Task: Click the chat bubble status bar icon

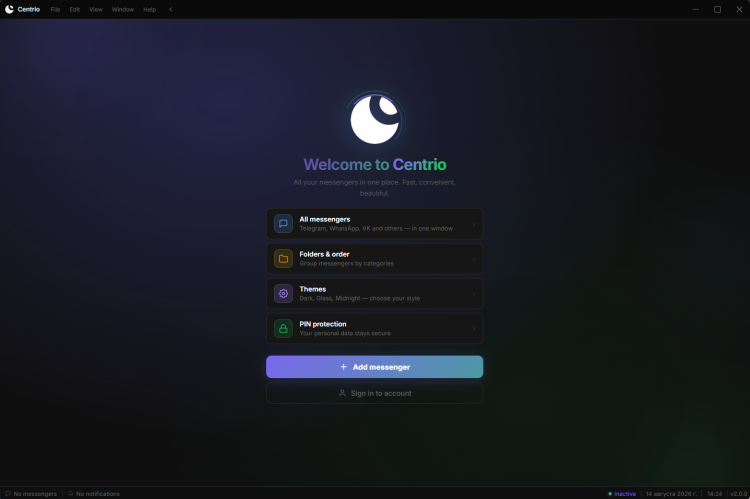Action: [8, 494]
